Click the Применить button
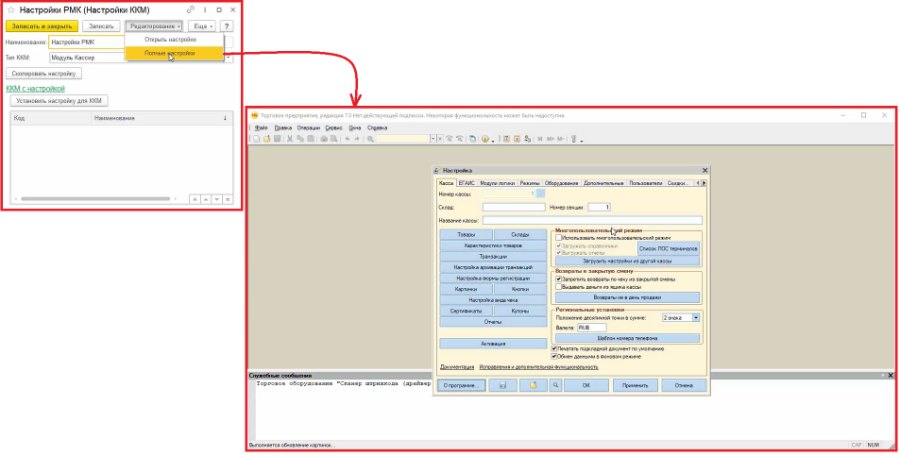The height and width of the screenshot is (456, 900). [635, 385]
